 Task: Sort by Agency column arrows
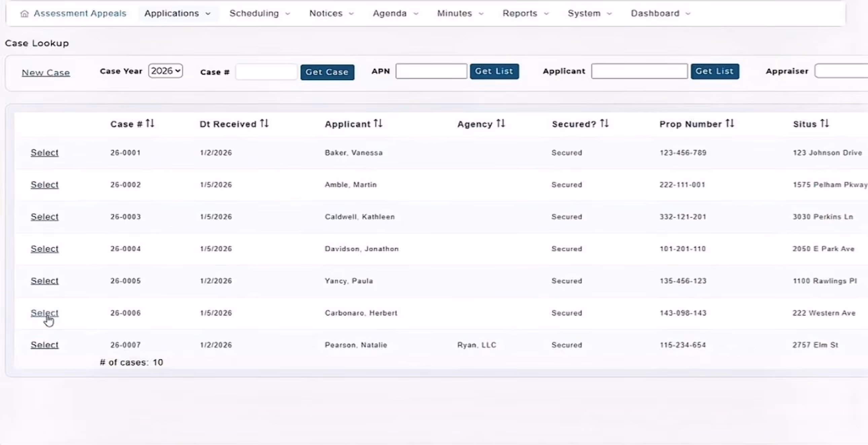point(501,124)
